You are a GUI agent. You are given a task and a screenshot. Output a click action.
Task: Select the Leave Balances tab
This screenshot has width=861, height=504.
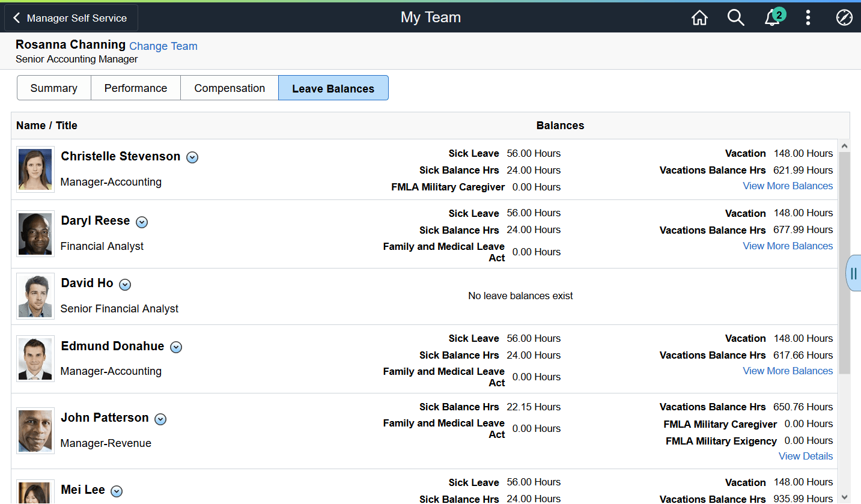(333, 88)
